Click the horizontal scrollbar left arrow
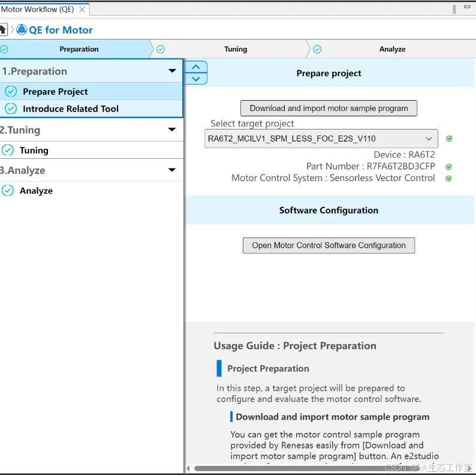476x476 pixels. (188, 468)
